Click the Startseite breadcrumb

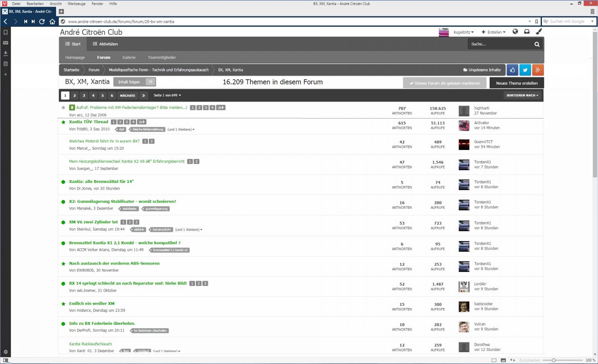click(71, 70)
